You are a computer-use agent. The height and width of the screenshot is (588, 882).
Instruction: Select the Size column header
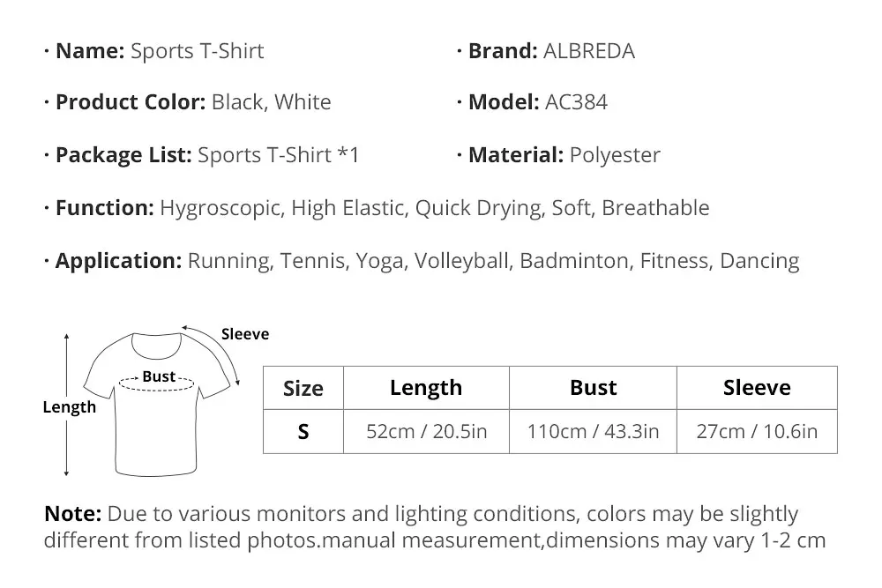point(303,389)
